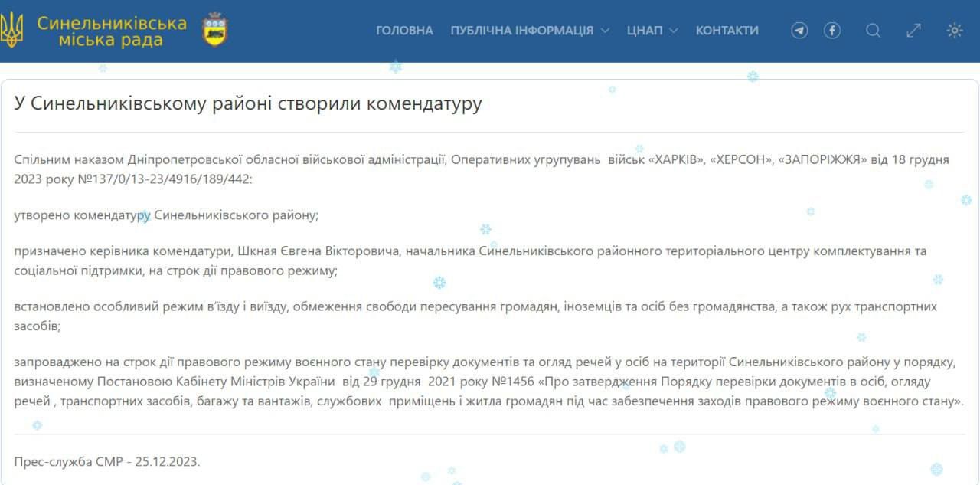Click the Прес-служба СМР date line

pos(107,461)
